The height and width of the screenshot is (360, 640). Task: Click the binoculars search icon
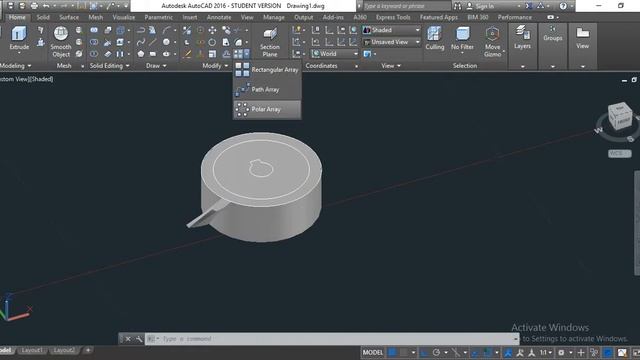458,6
